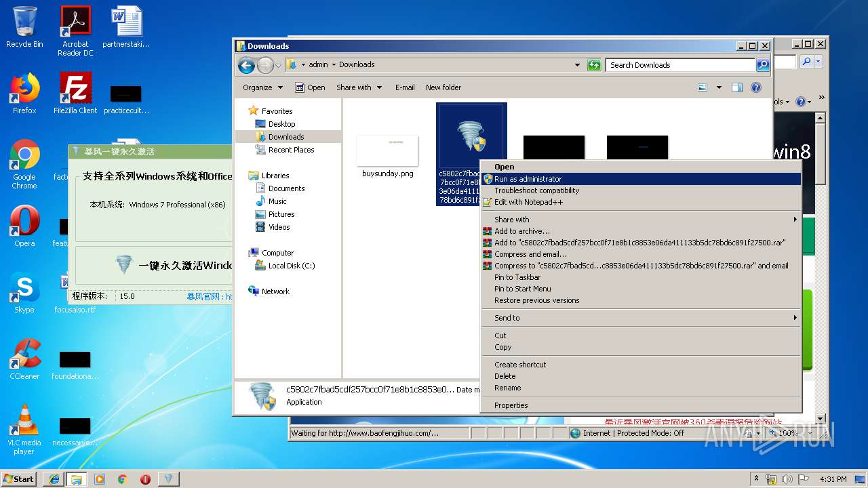Launch Google Chrome from the desktop
Image resolution: width=868 pixels, height=488 pixels.
click(24, 165)
